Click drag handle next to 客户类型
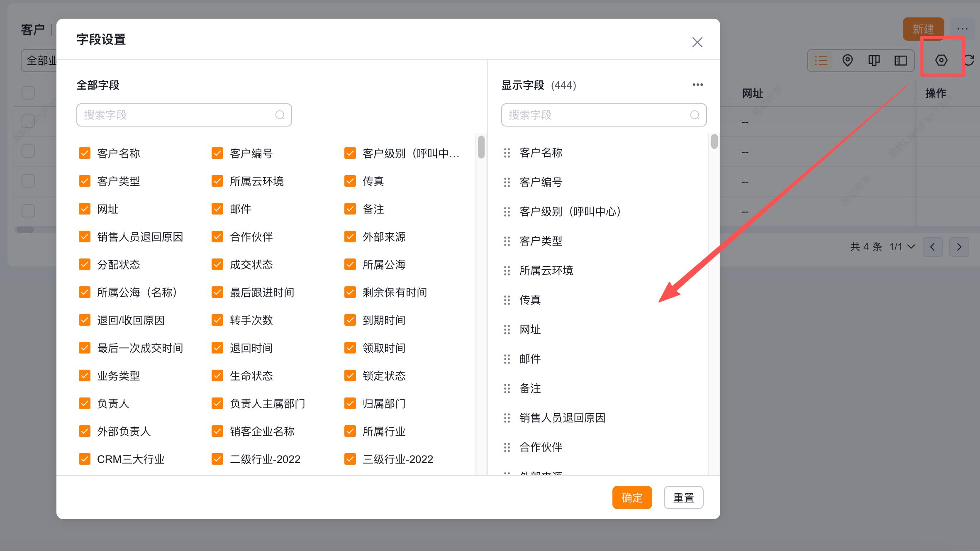Image resolution: width=980 pixels, height=551 pixels. [x=507, y=241]
